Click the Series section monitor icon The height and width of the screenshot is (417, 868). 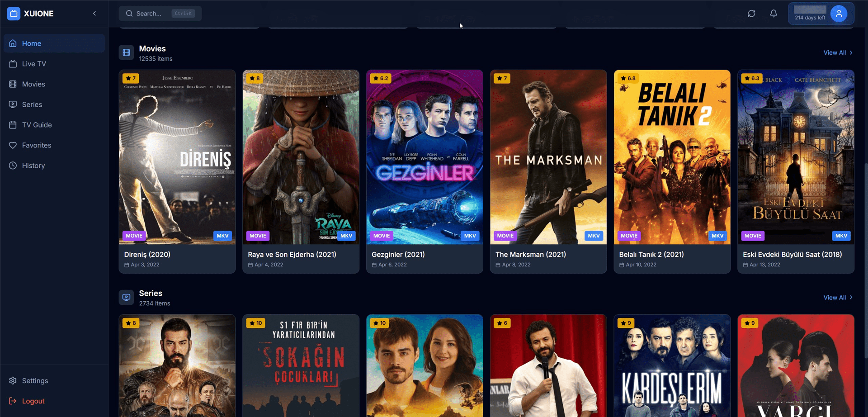click(127, 298)
